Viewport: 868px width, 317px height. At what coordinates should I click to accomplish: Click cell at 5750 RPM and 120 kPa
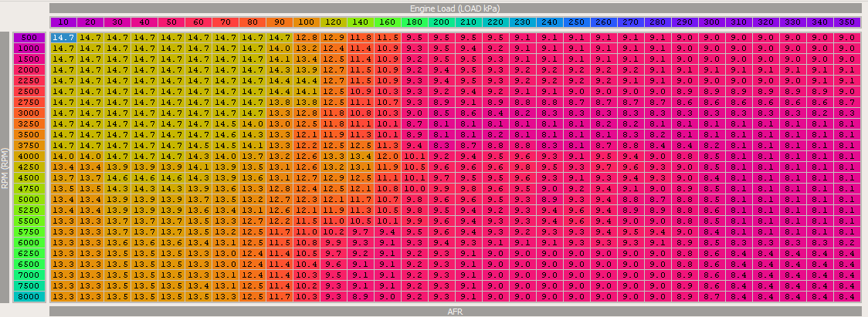point(333,231)
